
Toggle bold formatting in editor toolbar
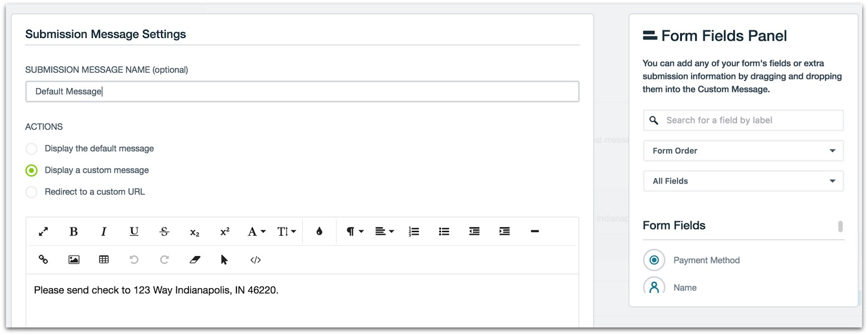(74, 232)
